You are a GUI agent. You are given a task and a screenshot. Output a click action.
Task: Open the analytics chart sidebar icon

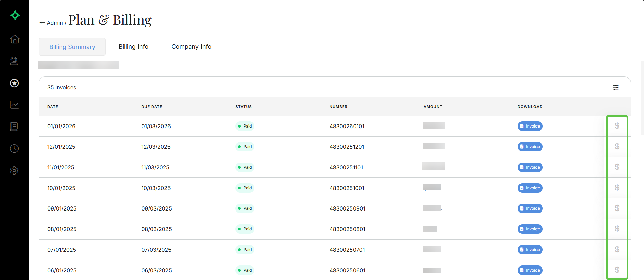click(14, 105)
